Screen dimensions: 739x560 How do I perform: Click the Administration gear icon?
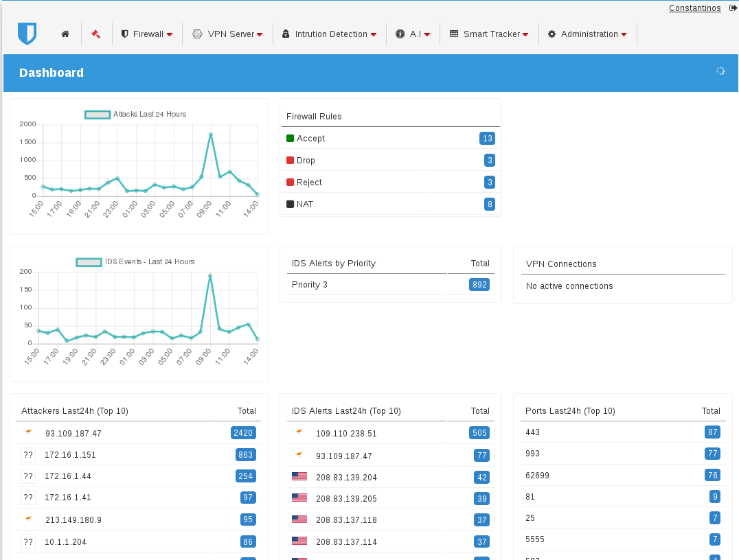click(x=552, y=34)
